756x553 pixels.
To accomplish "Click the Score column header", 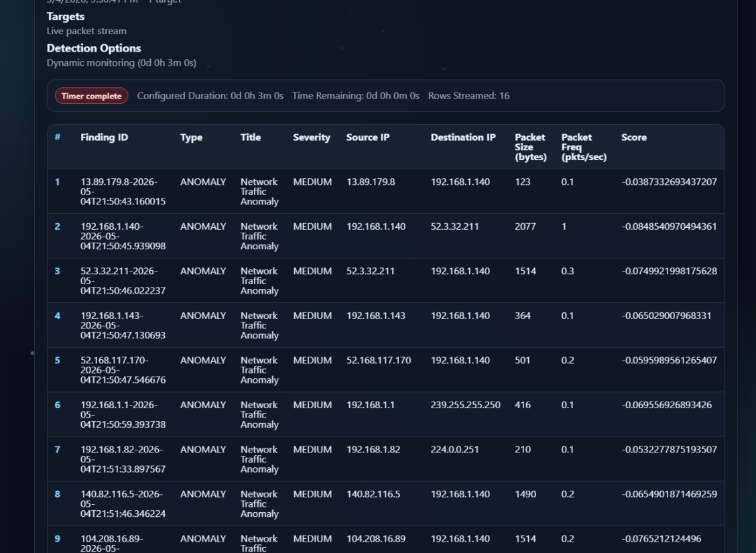I will tap(633, 137).
